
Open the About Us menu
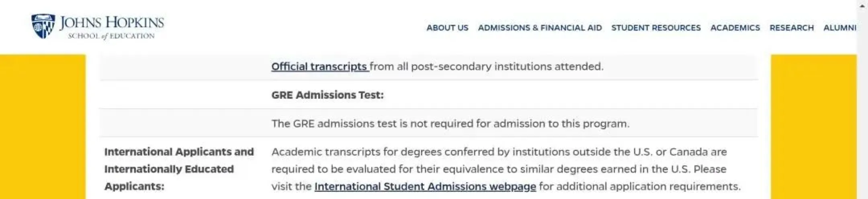click(447, 28)
